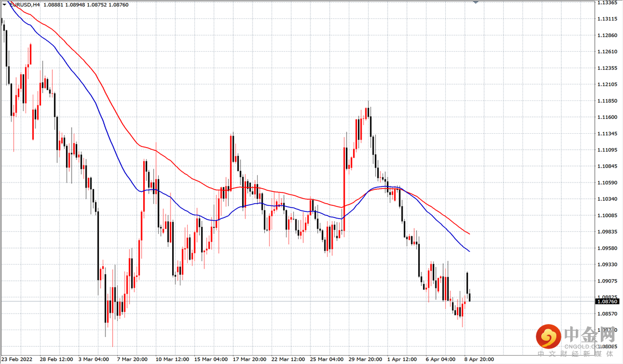Image resolution: width=623 pixels, height=364 pixels.
Task: Click the 1.09835 price axis label
Action: point(607,231)
